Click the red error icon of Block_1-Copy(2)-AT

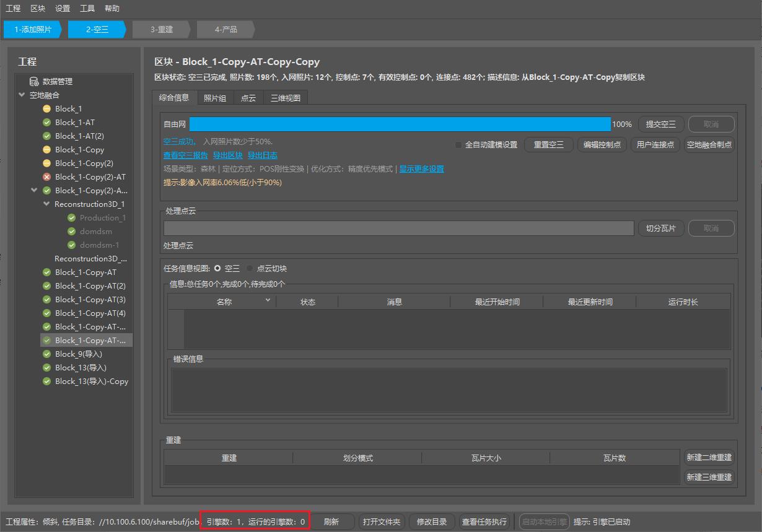tap(46, 177)
